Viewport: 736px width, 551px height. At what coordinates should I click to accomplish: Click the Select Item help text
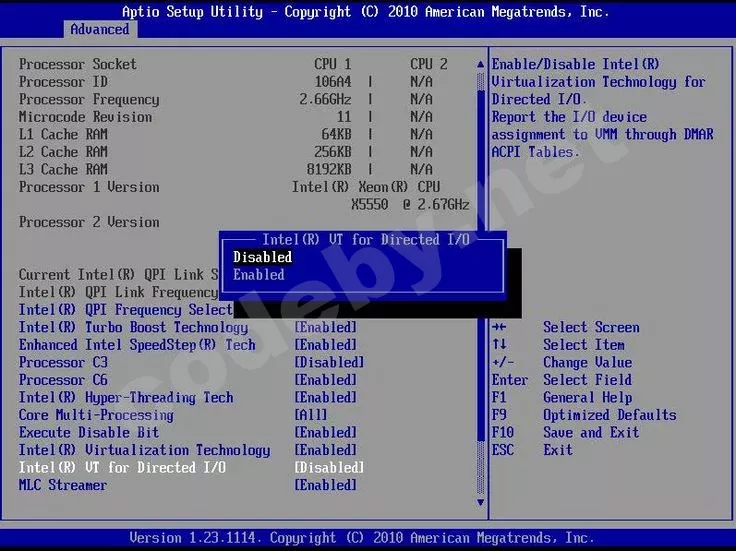point(583,344)
